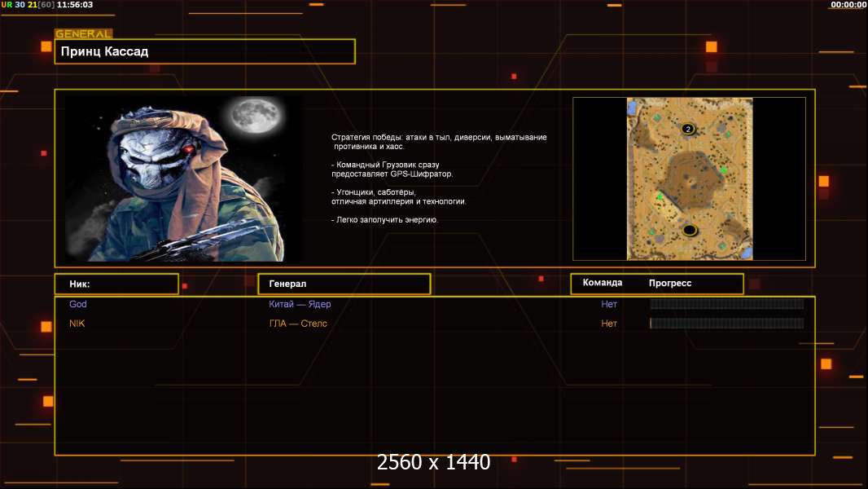
Task: Click the Стратегия победы description text
Action: (x=439, y=142)
